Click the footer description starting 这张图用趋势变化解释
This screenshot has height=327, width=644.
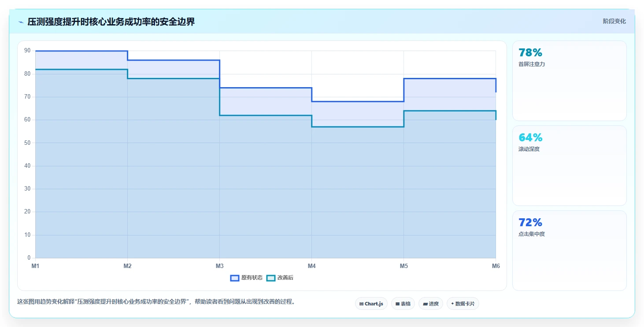click(x=156, y=302)
